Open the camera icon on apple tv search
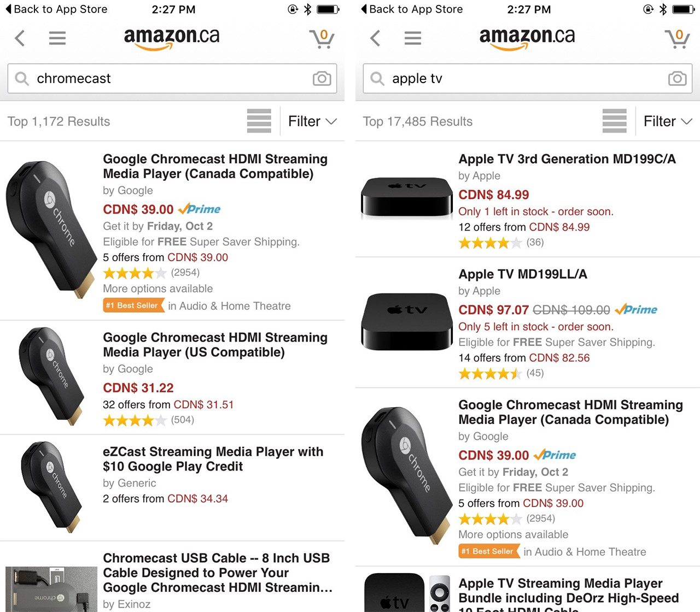 (677, 79)
